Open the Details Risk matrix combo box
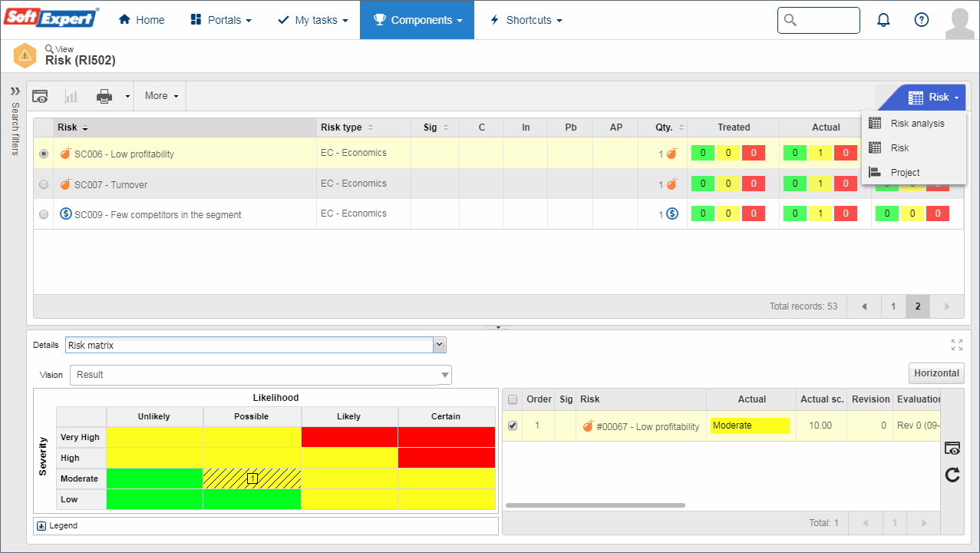This screenshot has width=980, height=553. click(x=256, y=346)
